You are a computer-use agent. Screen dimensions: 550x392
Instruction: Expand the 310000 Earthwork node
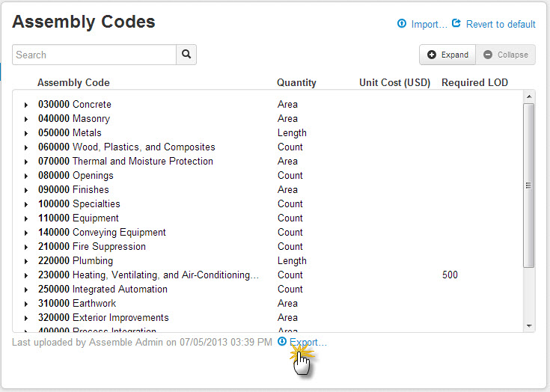pyautogui.click(x=26, y=304)
